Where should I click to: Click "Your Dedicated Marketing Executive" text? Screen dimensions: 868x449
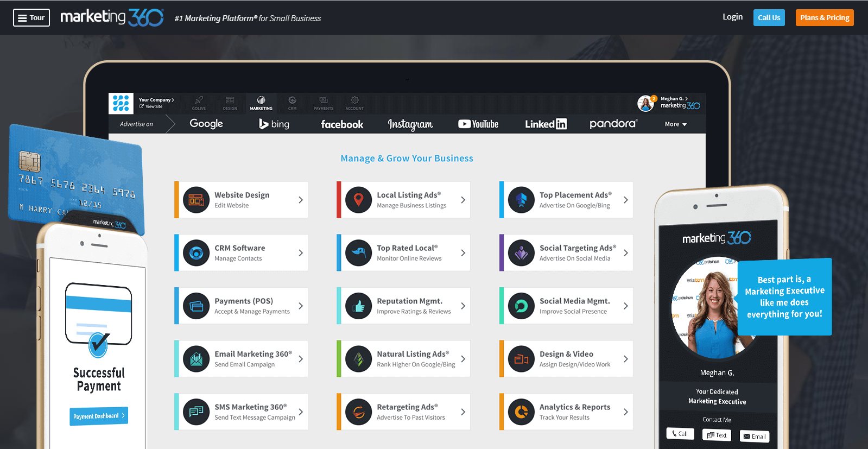point(717,396)
